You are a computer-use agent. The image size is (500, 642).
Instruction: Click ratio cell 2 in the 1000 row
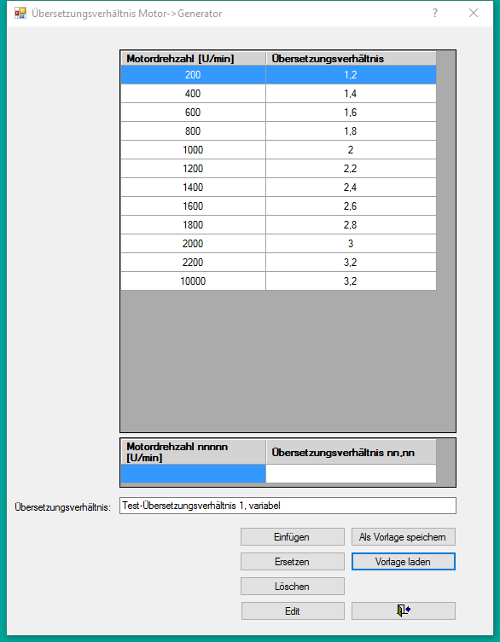click(351, 150)
